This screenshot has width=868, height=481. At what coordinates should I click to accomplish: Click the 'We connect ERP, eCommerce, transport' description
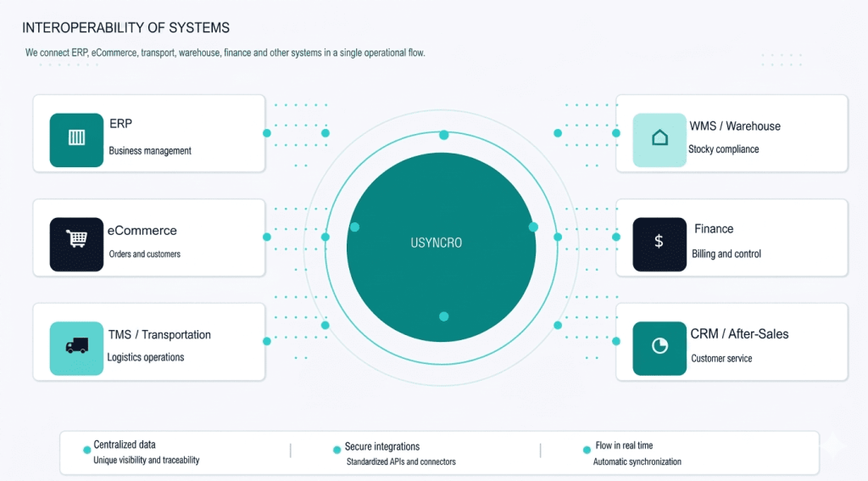[225, 53]
